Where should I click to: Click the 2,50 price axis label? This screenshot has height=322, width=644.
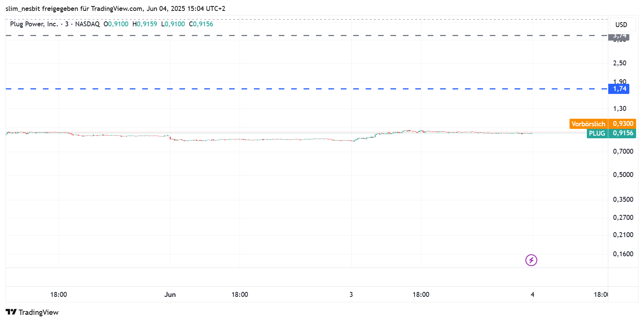pos(620,63)
